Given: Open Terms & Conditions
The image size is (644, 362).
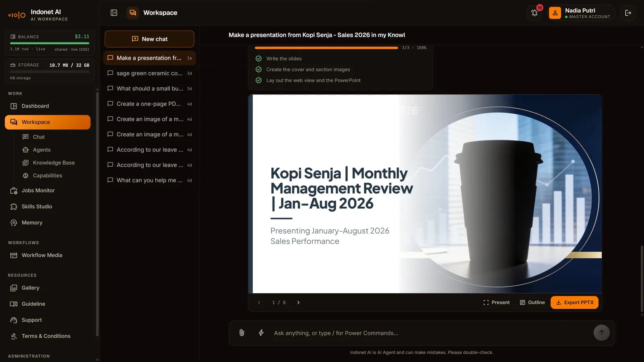Looking at the screenshot, I should click(x=47, y=336).
